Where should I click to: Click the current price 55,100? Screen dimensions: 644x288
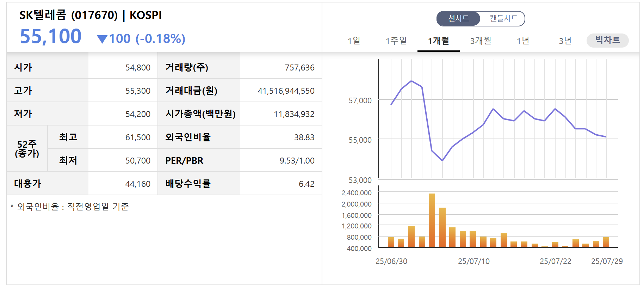click(x=51, y=36)
